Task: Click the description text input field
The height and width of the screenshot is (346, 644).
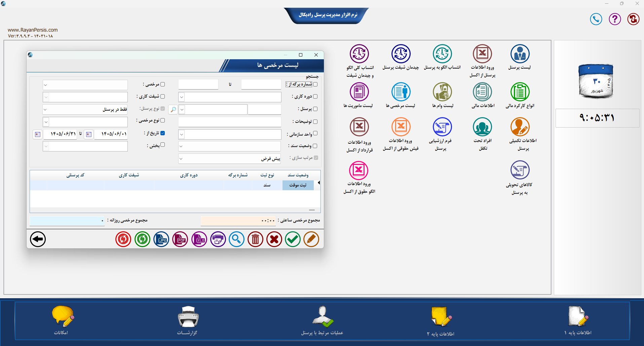Action: (230, 122)
